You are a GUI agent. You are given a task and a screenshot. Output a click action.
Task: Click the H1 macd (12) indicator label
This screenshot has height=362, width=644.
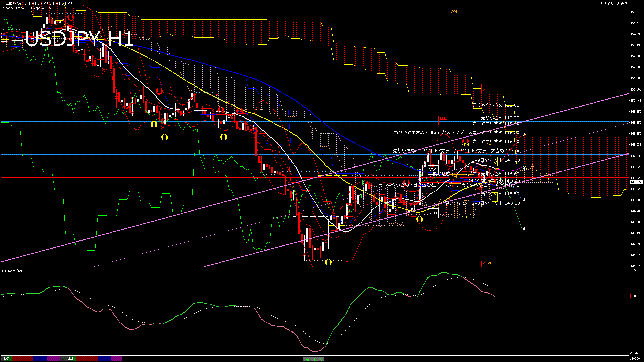pos(12,271)
